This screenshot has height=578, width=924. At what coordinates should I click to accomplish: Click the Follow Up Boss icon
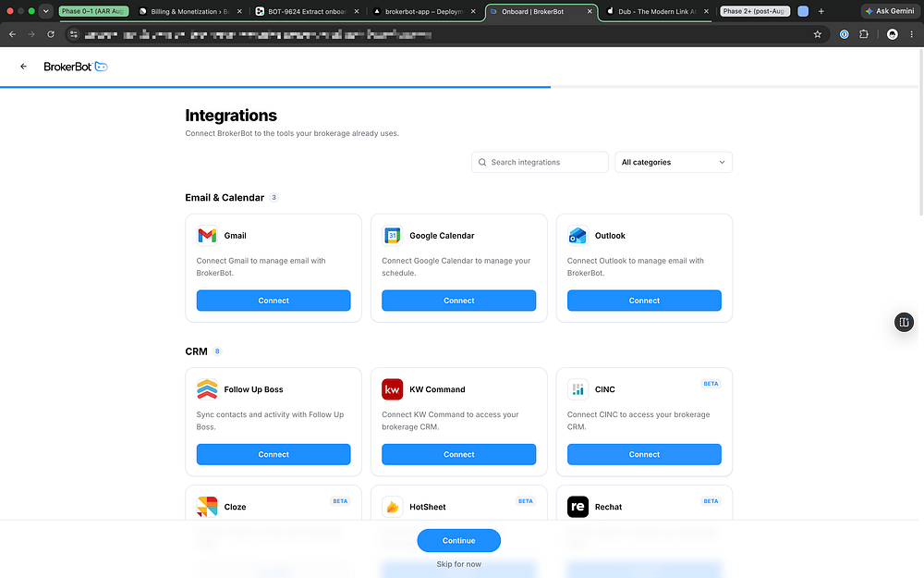(207, 389)
